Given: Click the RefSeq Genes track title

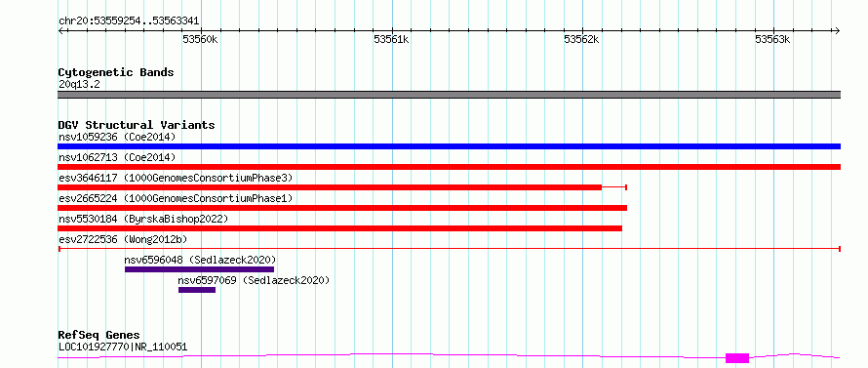Looking at the screenshot, I should pos(99,335).
